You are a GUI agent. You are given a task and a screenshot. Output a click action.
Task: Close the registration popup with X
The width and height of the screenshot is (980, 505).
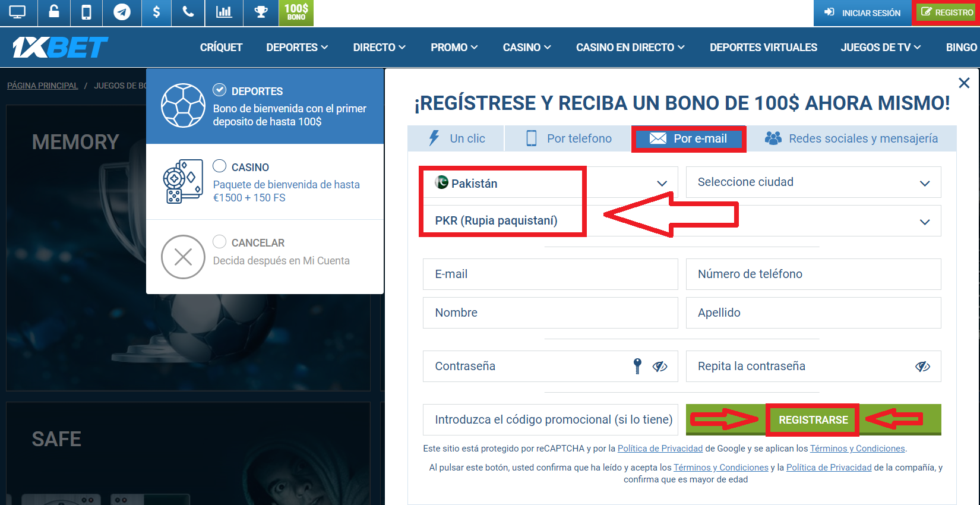[x=964, y=83]
